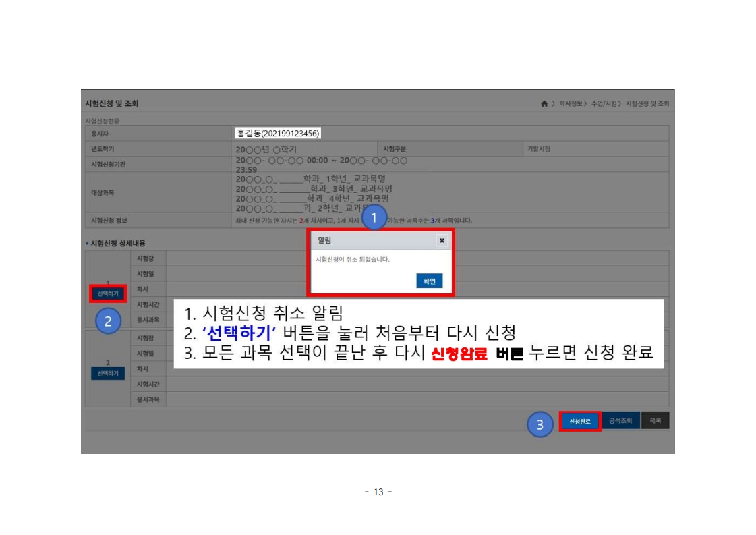This screenshot has height=535, width=756.
Task: Click the 응시과목 label in slot 2
Action: point(148,400)
